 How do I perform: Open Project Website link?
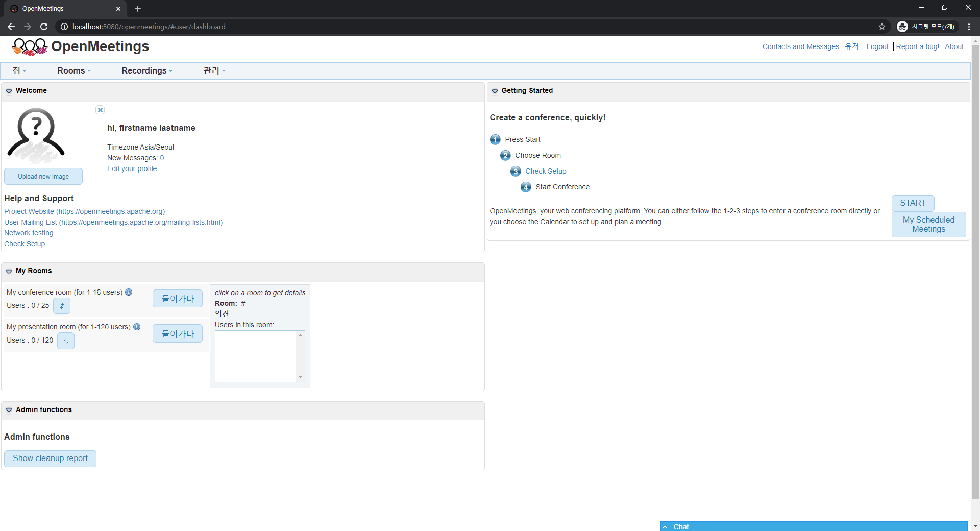click(x=85, y=211)
